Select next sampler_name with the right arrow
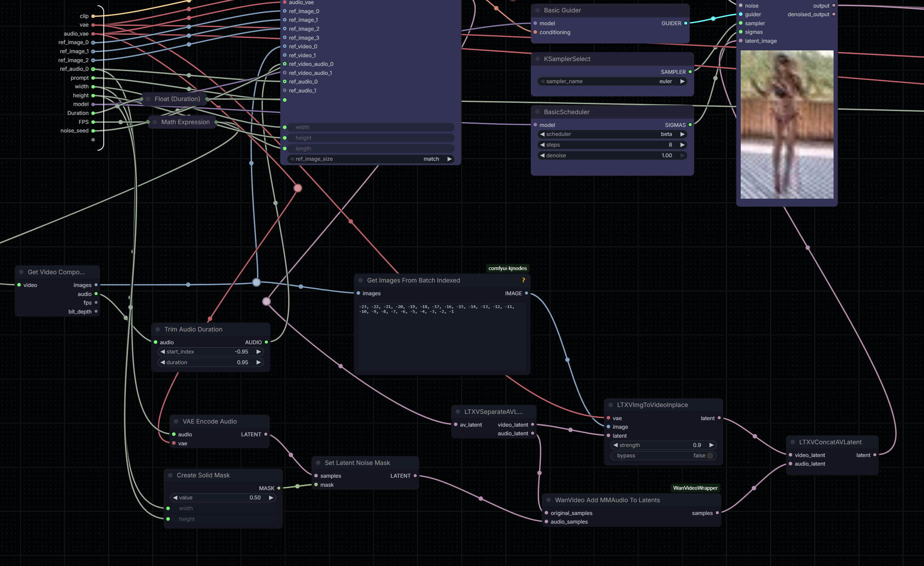 coord(682,81)
